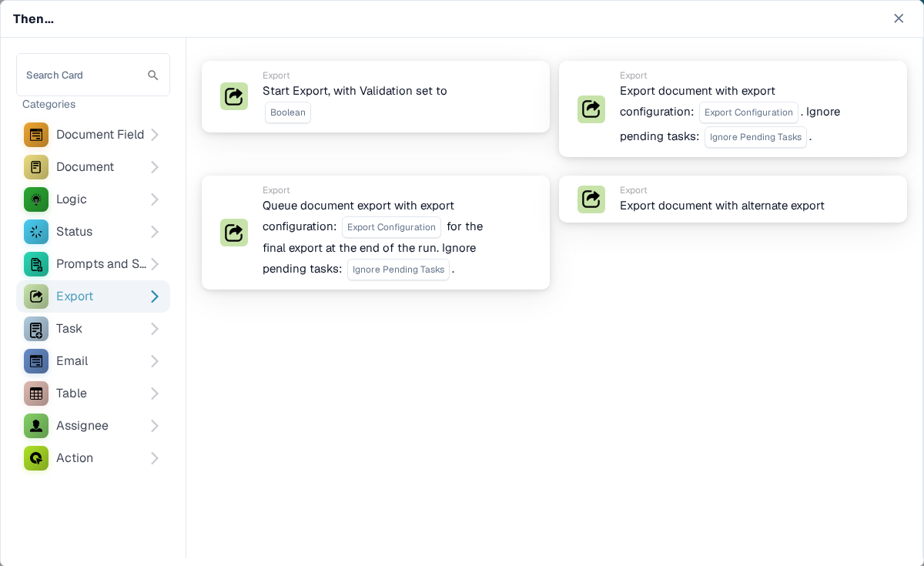Open the Assignee category
This screenshot has height=566, width=924.
pyautogui.click(x=93, y=426)
